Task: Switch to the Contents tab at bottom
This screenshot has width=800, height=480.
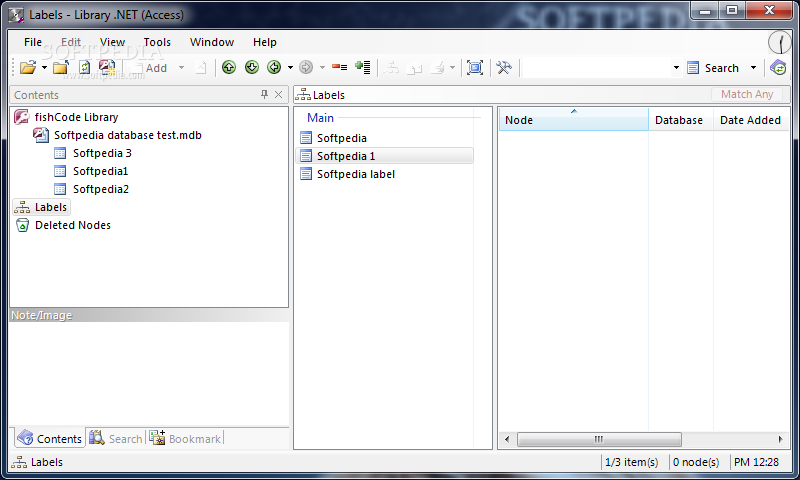Action: (49, 438)
